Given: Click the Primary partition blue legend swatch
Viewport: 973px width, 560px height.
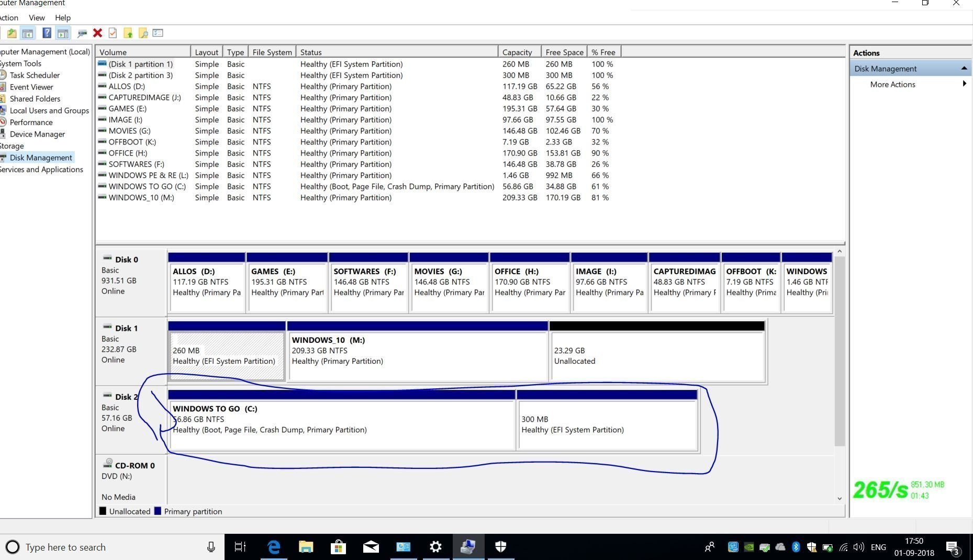Looking at the screenshot, I should pyautogui.click(x=158, y=511).
